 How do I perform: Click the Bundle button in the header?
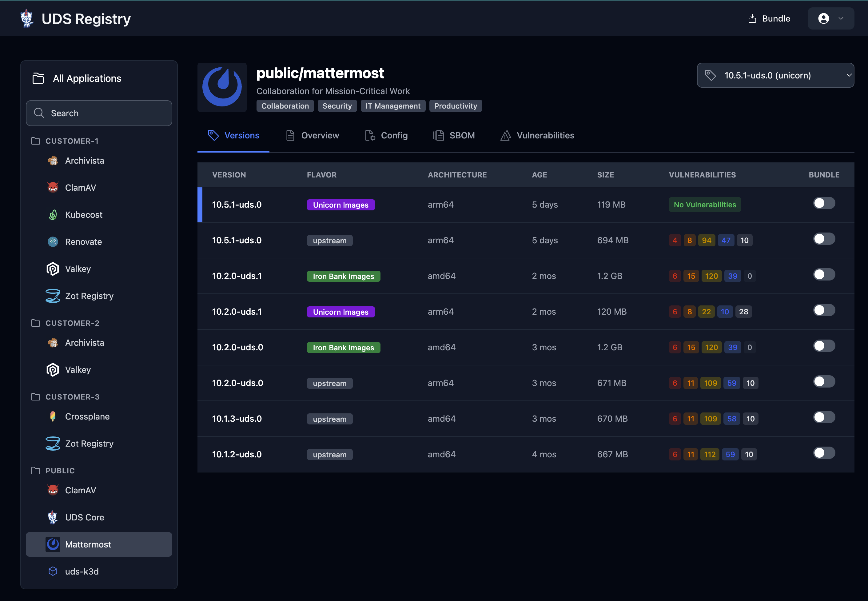[769, 18]
